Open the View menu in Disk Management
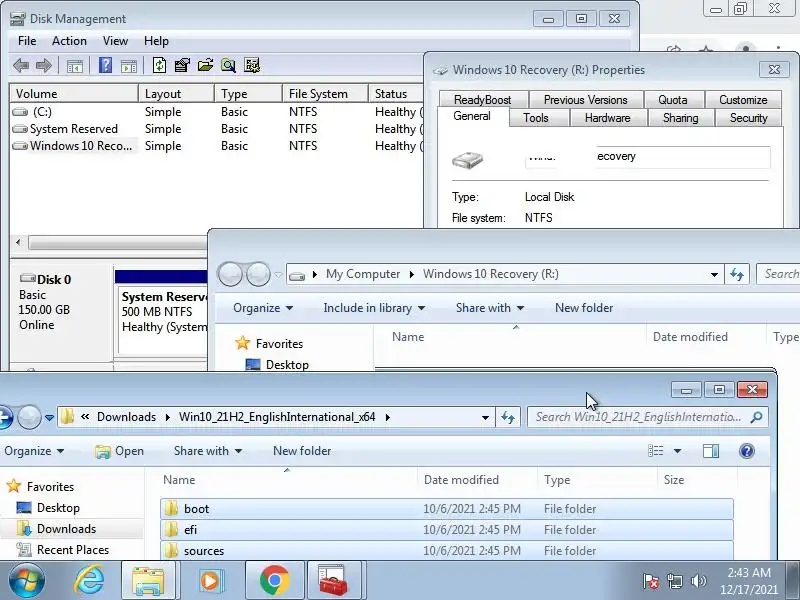The image size is (800, 600). [x=115, y=41]
